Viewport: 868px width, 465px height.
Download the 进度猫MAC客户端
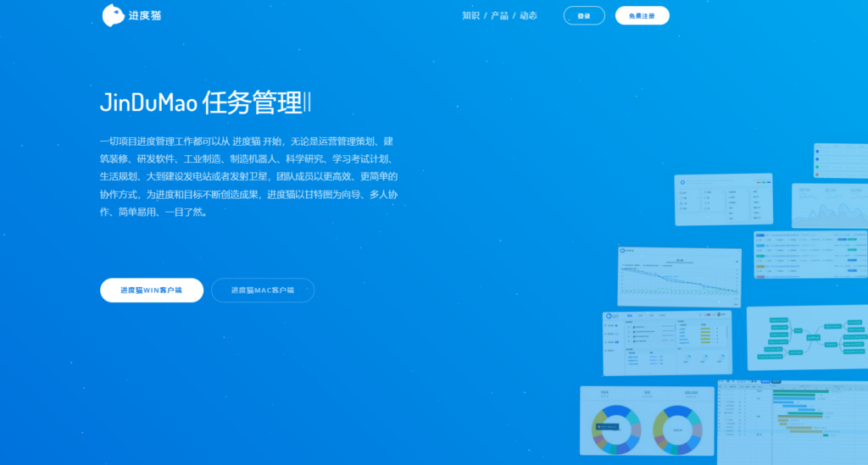click(263, 291)
